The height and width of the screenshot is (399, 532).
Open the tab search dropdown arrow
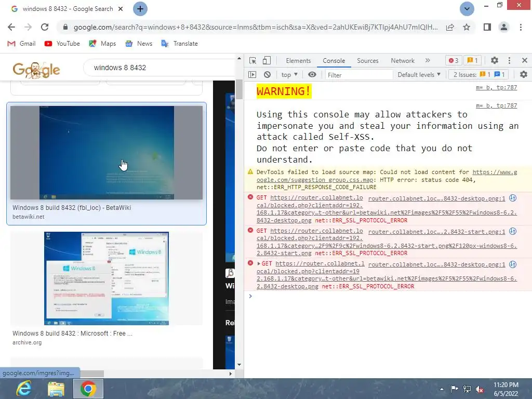pyautogui.click(x=467, y=9)
